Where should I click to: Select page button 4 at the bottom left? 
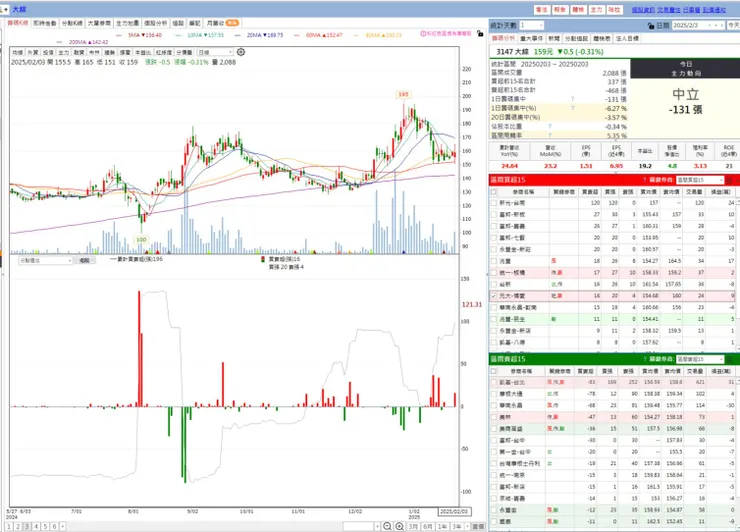click(x=36, y=526)
